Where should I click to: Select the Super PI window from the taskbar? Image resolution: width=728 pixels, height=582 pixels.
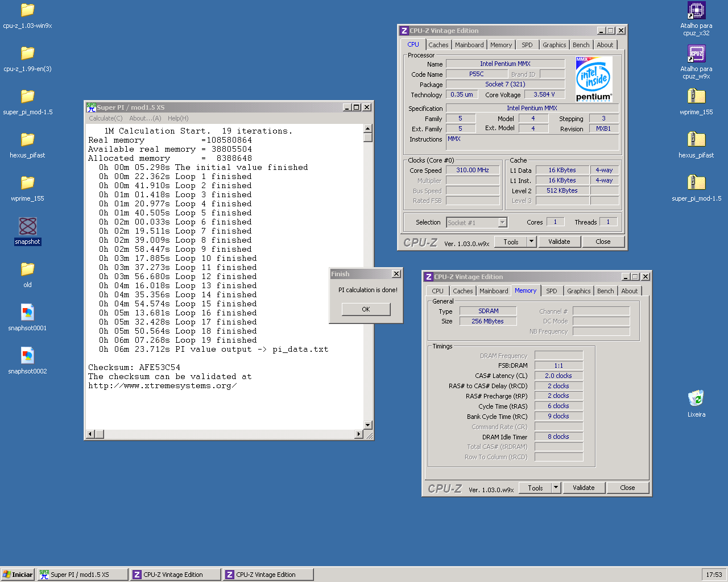coord(82,574)
